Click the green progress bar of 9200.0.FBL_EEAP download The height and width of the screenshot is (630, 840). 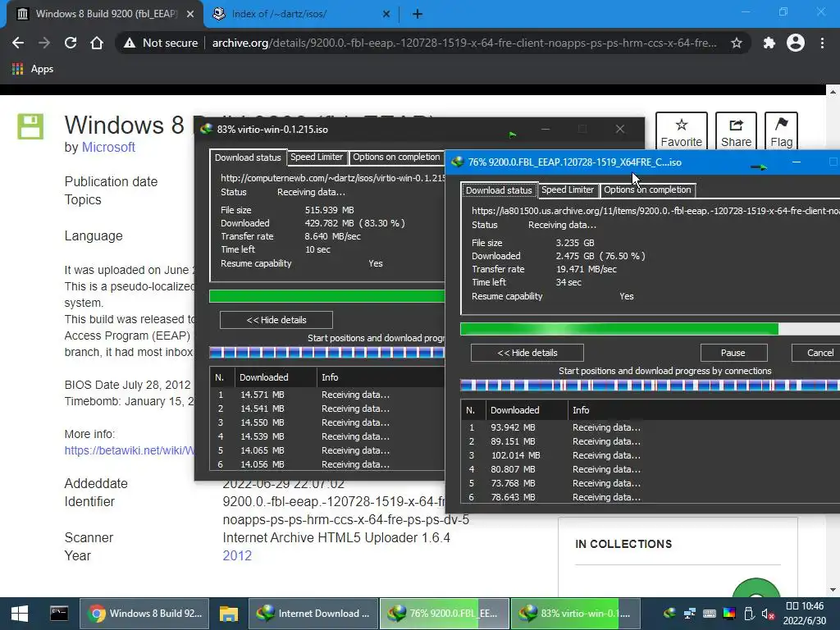coord(619,329)
